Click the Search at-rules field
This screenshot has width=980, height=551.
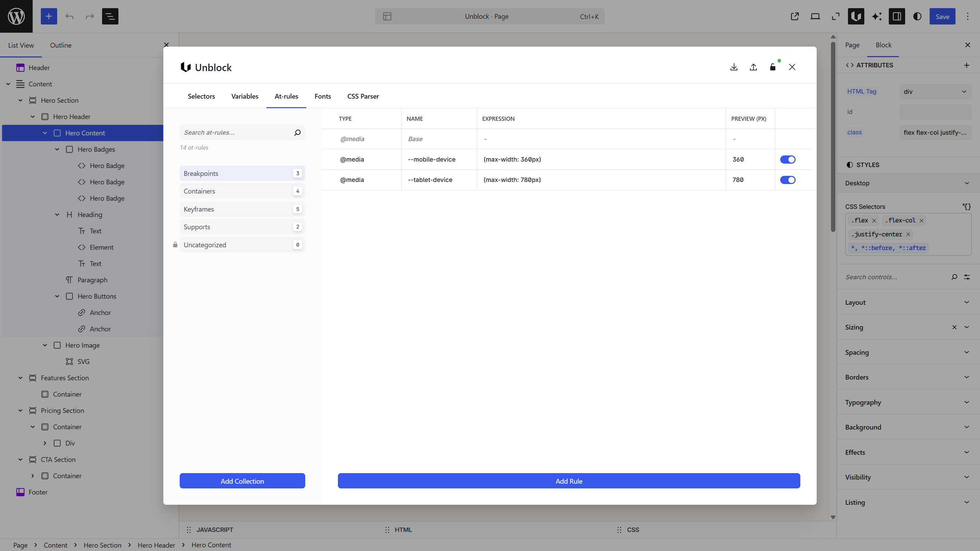236,132
